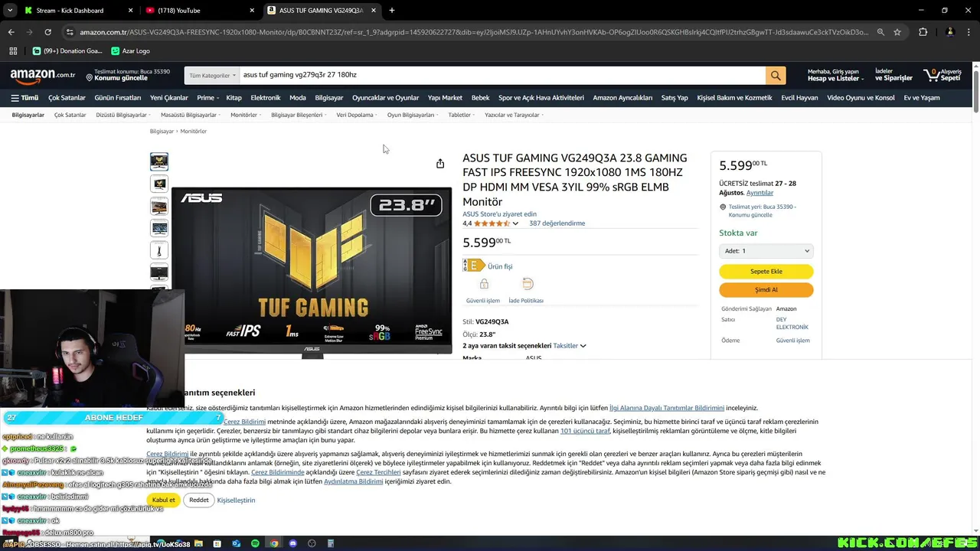Screen dimensions: 980x551
Task: Open the shopping cart icon (Alışveriş Sepeti)
Action: [942, 75]
